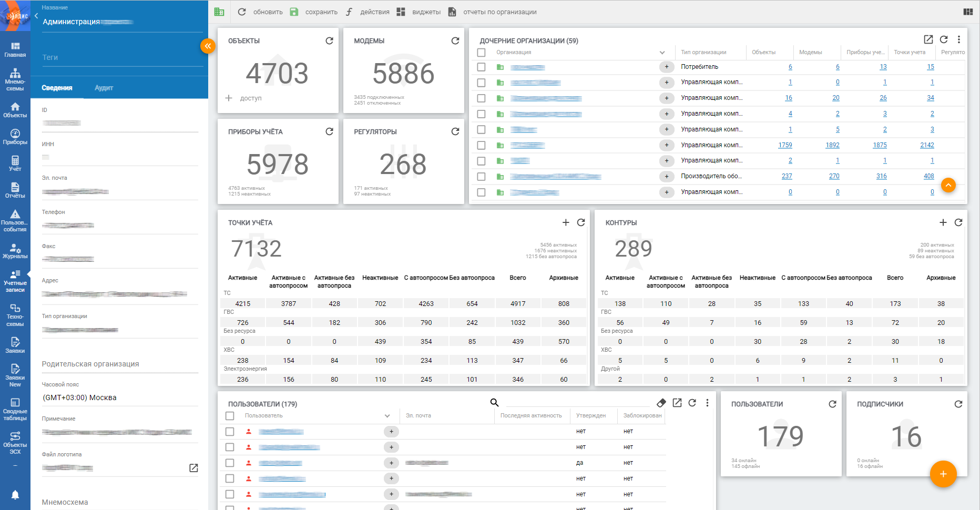Open Точки учета link 408
Screen dimensions: 980x510
929,176
